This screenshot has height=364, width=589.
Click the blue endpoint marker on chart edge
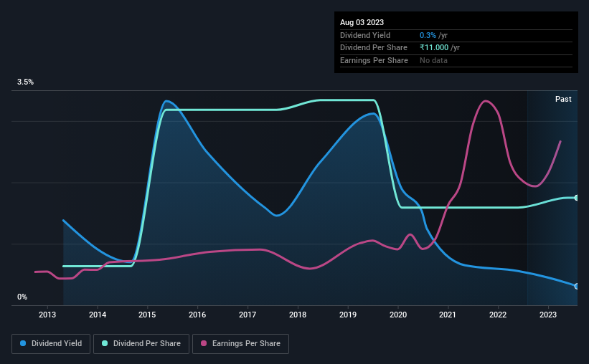[576, 287]
